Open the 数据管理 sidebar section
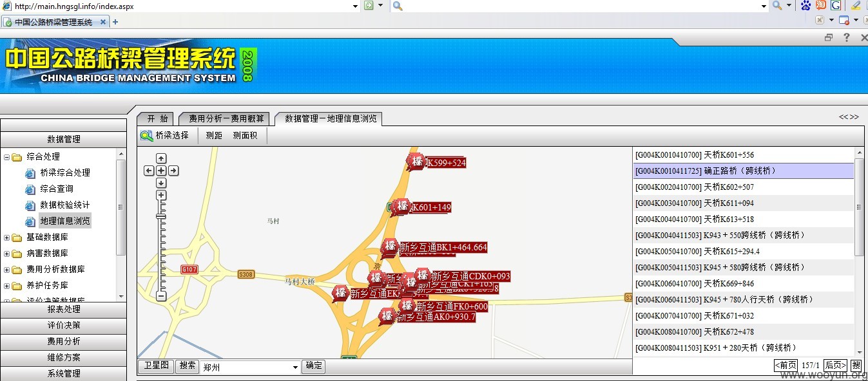This screenshot has width=868, height=381. click(x=64, y=139)
